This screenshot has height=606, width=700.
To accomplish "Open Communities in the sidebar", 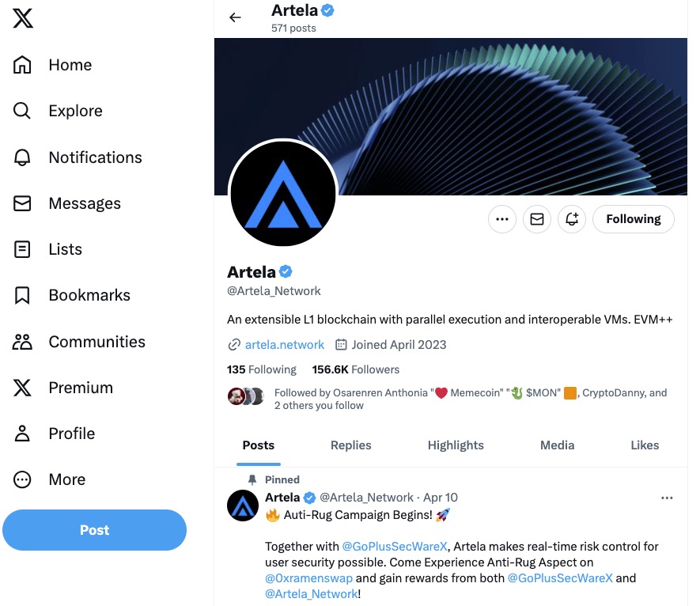I will (79, 342).
